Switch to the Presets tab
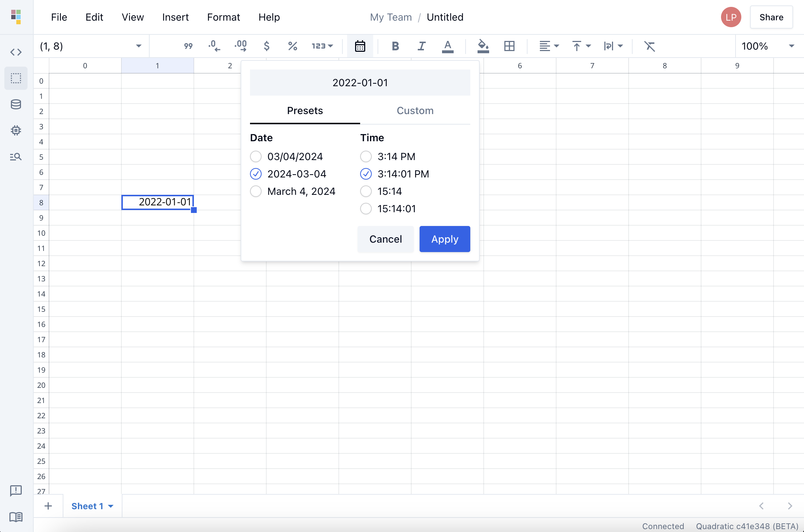The width and height of the screenshot is (804, 532). pyautogui.click(x=305, y=111)
